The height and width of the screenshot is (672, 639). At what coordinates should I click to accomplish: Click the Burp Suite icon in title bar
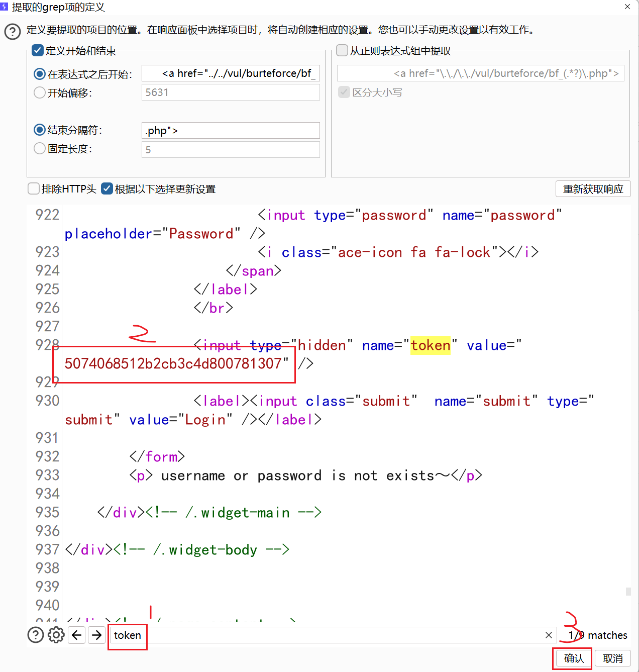(5, 7)
